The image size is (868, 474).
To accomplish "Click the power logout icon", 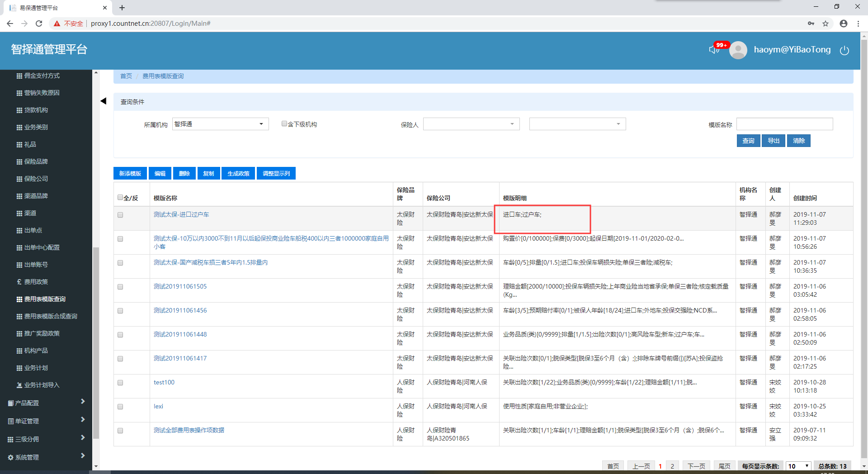I will [844, 50].
